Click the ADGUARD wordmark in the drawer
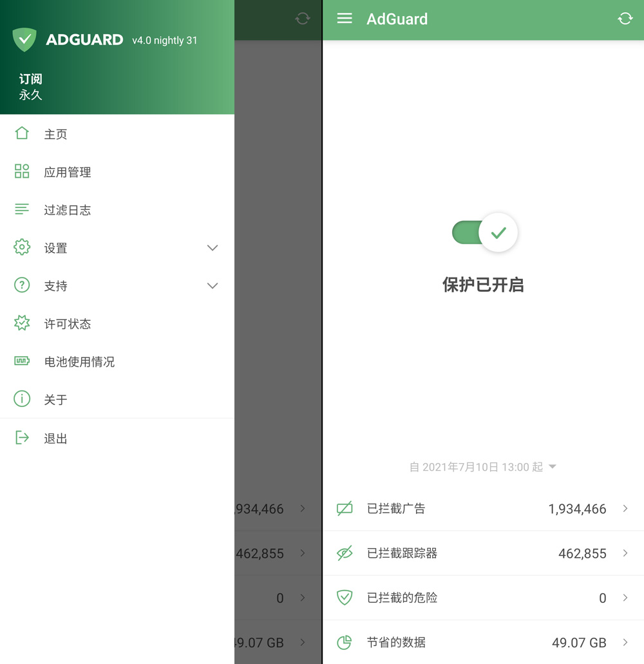The height and width of the screenshot is (664, 644). coord(84,40)
